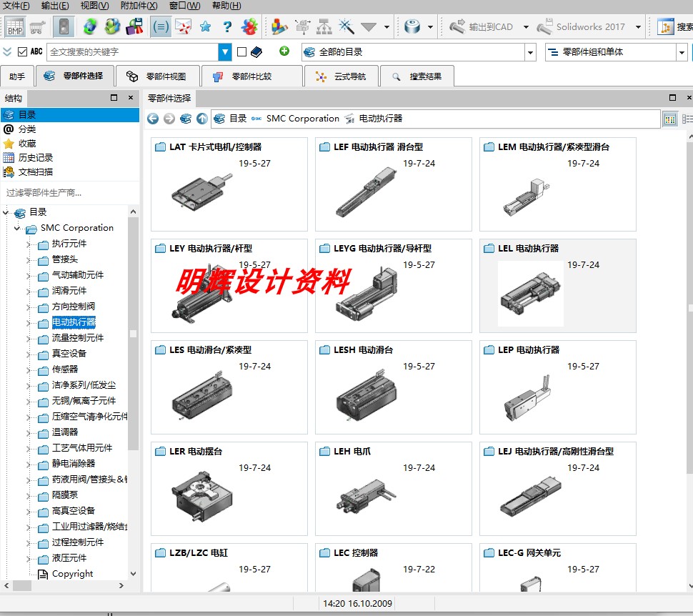The image size is (693, 616).
Task: Click the globe with headset support icon
Action: (x=112, y=27)
